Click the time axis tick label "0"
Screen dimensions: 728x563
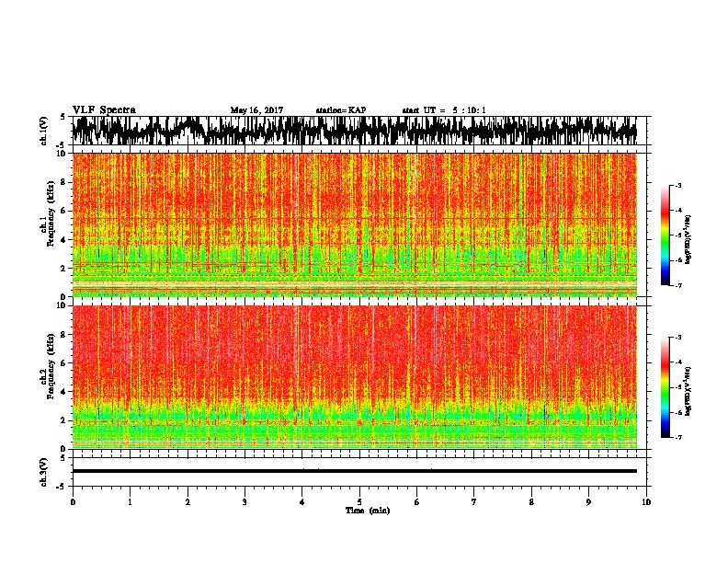click(73, 501)
